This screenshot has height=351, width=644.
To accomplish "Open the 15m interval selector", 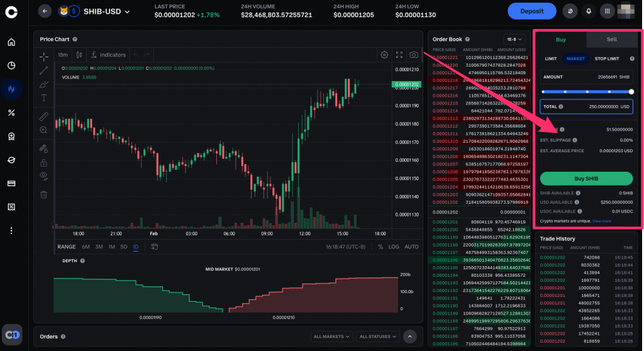I will pos(63,55).
